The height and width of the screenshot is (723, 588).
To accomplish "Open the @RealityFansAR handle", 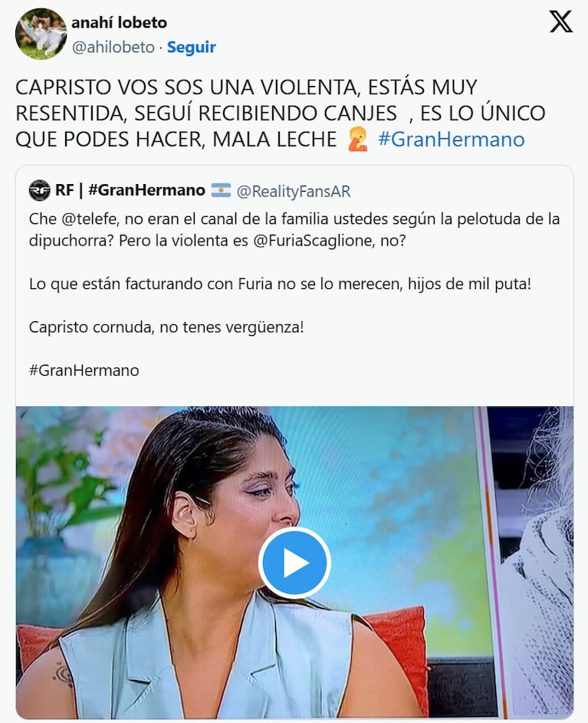I will click(294, 191).
